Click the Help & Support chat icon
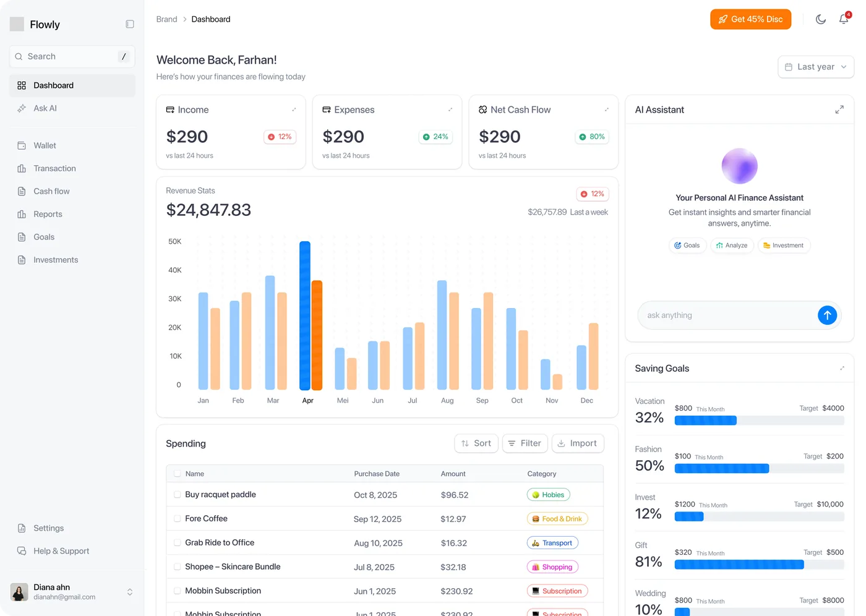The image size is (866, 616). (22, 551)
